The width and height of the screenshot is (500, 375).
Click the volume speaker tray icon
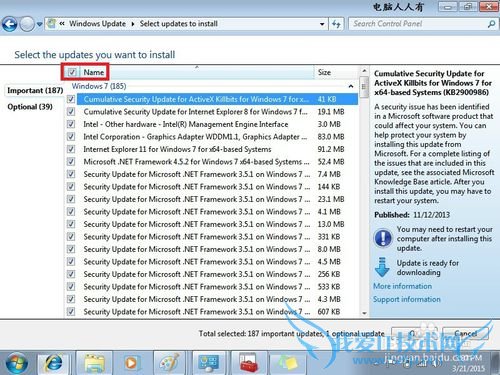click(x=436, y=363)
